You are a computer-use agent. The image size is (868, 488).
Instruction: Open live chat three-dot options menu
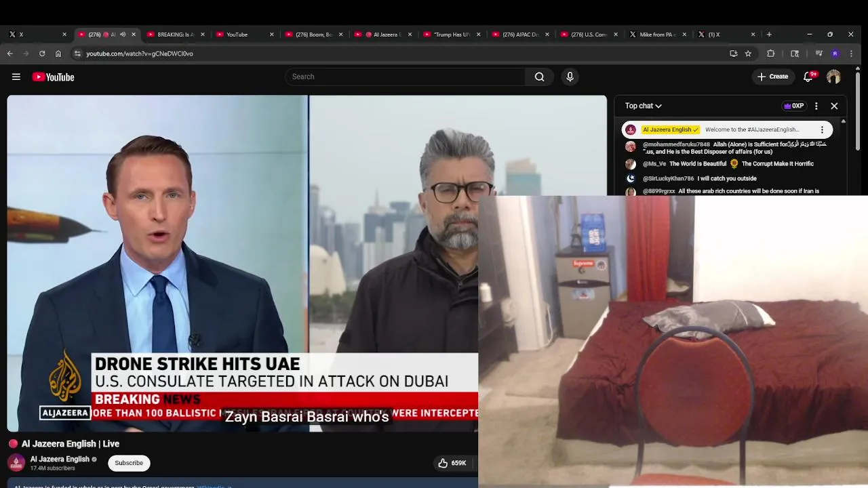(x=816, y=106)
